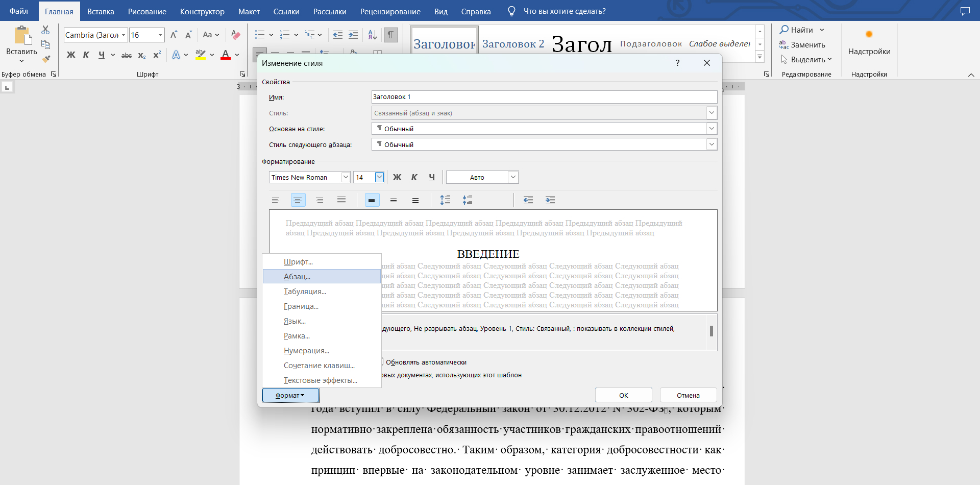Set double line spacing in dialog
980x485 pixels.
point(415,200)
